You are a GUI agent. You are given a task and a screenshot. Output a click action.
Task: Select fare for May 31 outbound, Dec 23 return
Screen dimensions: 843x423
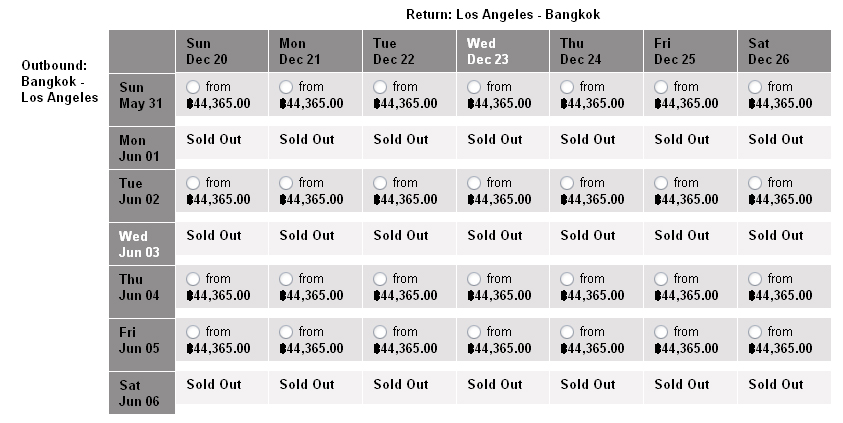[x=474, y=87]
